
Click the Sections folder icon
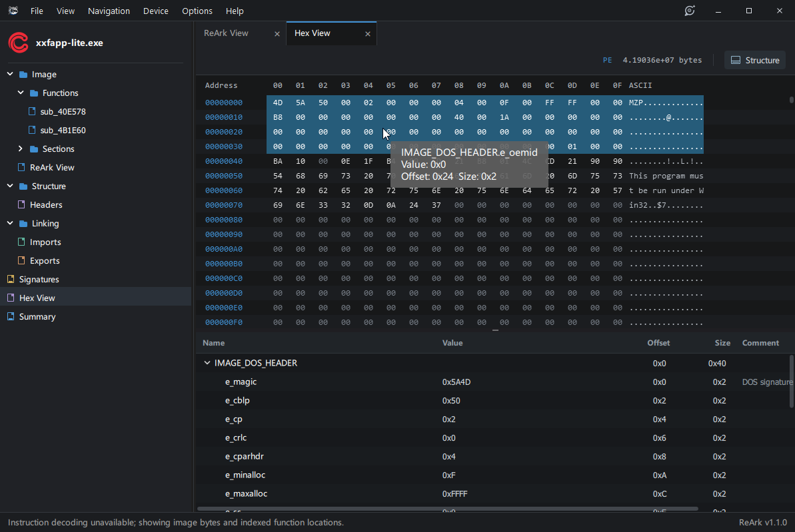[34, 149]
